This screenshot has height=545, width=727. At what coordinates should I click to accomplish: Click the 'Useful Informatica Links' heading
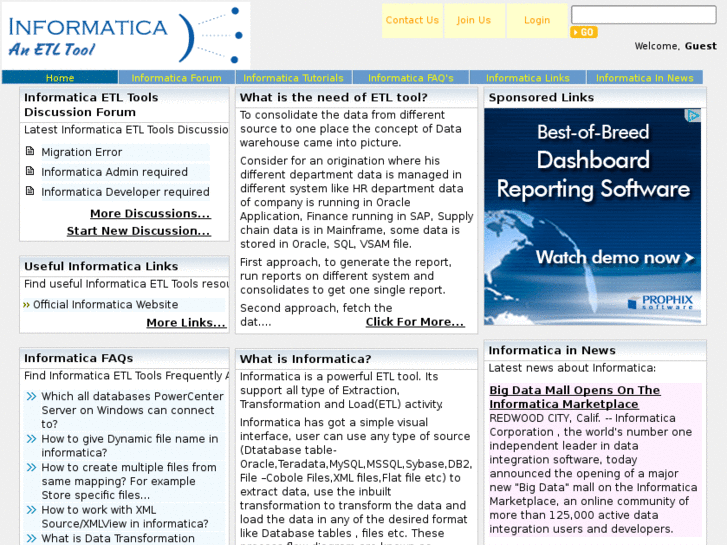(101, 266)
